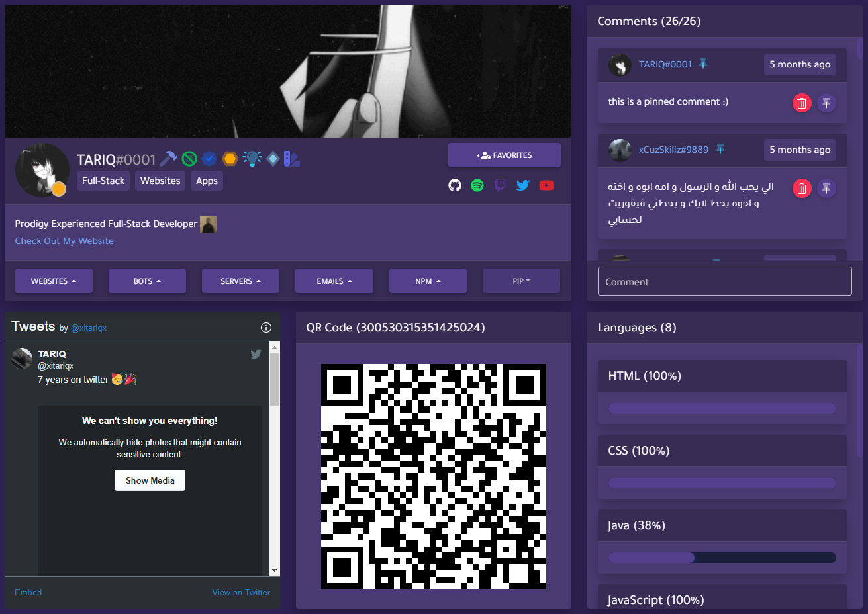The image size is (868, 614).
Task: Click the '5 months ago' timestamp on TARIQ#0001 comment
Action: 800,64
